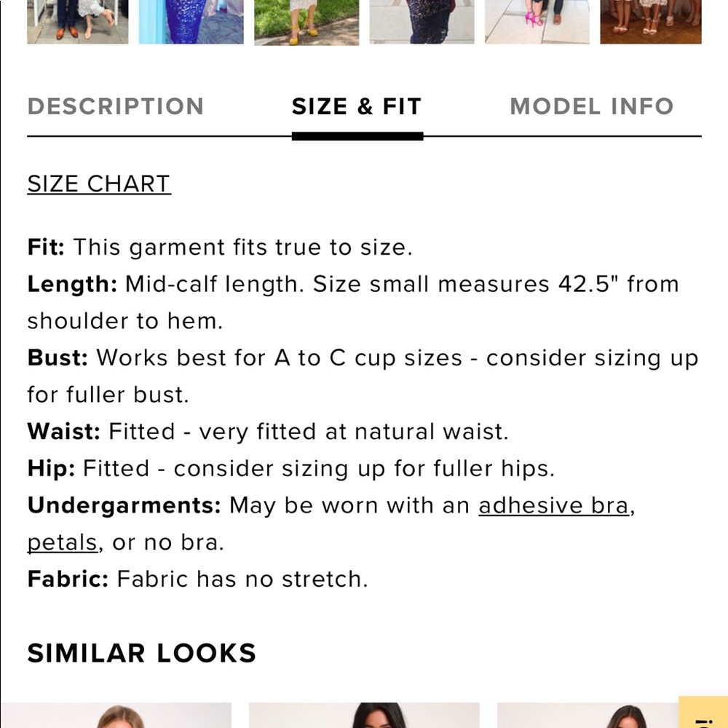Select the Size & Fit tab
Screen dimensions: 728x728
[x=356, y=106]
